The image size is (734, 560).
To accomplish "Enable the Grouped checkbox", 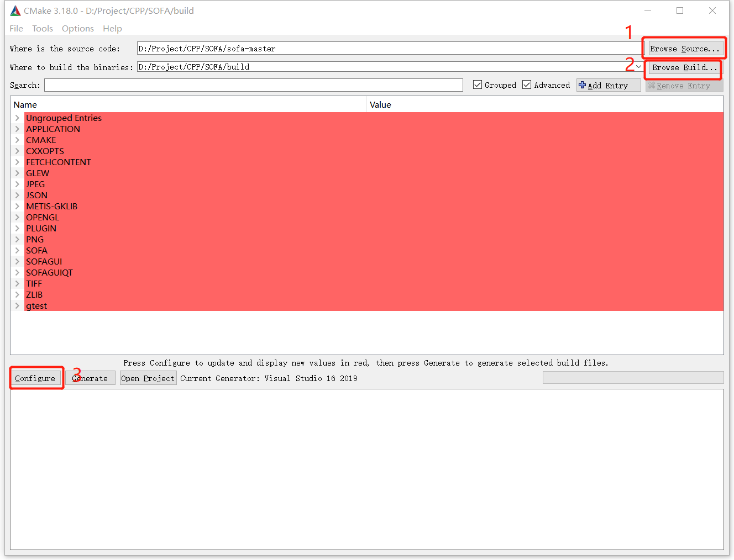I will [x=477, y=84].
